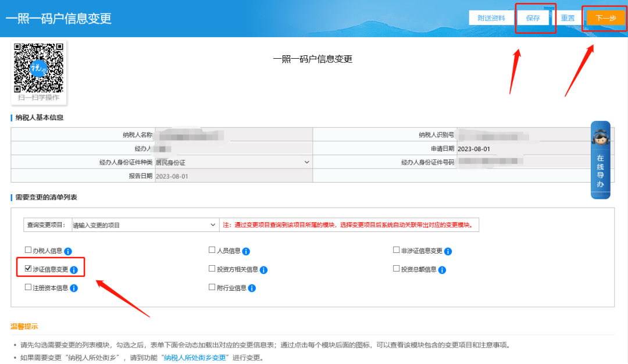Enable the 办税人信息 checkbox
The width and height of the screenshot is (628, 364).
[x=27, y=250]
